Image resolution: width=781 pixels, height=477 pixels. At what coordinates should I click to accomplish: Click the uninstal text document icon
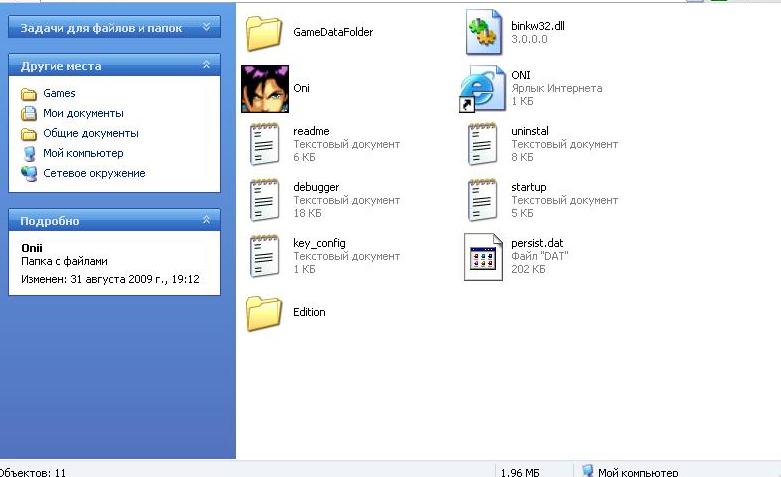(x=483, y=144)
